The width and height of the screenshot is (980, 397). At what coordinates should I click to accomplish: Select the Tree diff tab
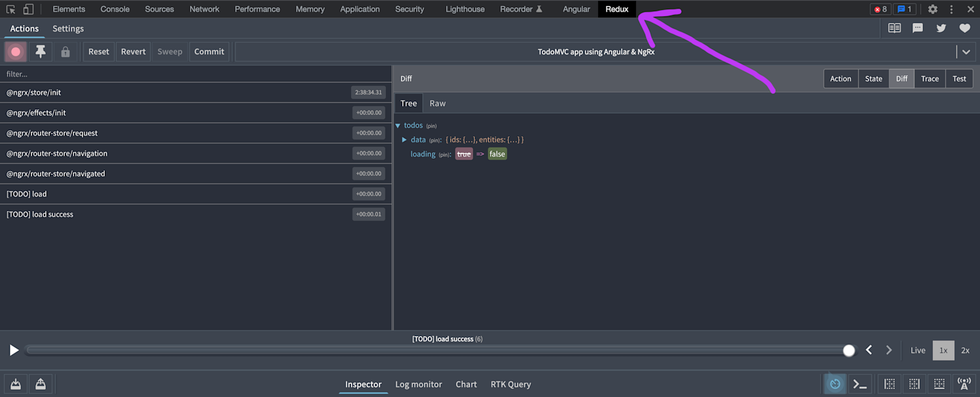409,103
